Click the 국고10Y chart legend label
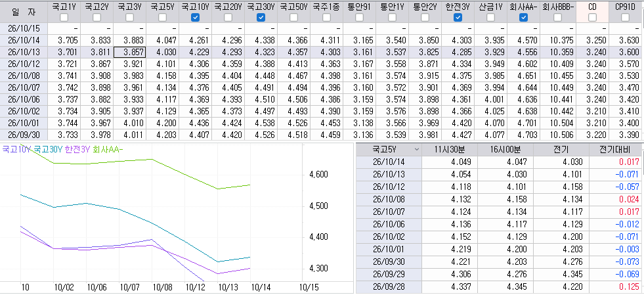The image size is (644, 295). [17, 150]
